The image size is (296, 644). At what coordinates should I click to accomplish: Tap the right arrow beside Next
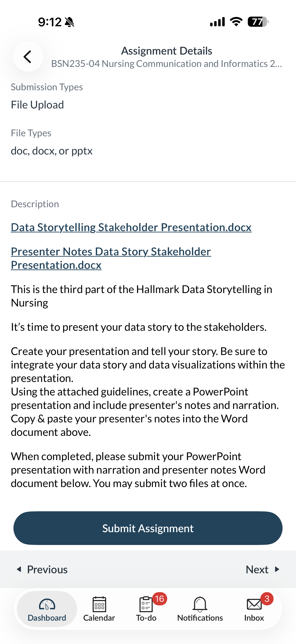click(277, 569)
